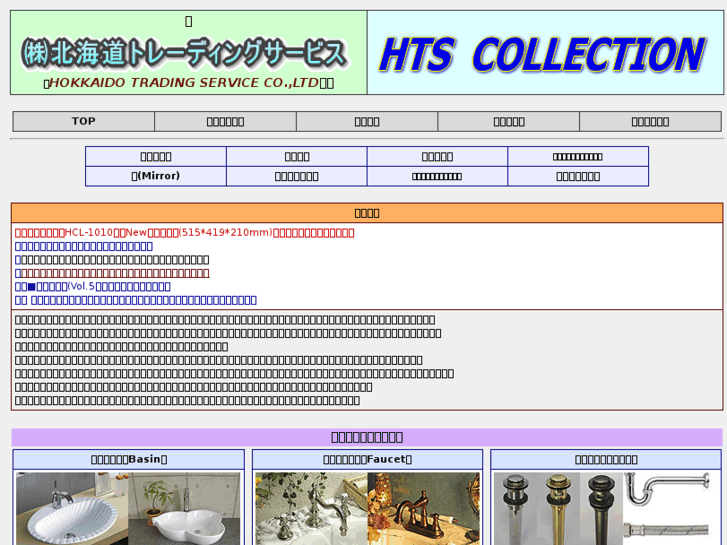Screen dimensions: 727x545
Task: Click the HTS COLLECTION banner
Action: pyautogui.click(x=545, y=53)
